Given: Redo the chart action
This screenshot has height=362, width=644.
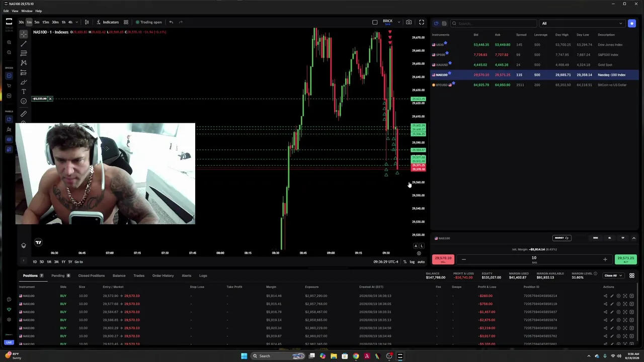Looking at the screenshot, I should pos(181,22).
